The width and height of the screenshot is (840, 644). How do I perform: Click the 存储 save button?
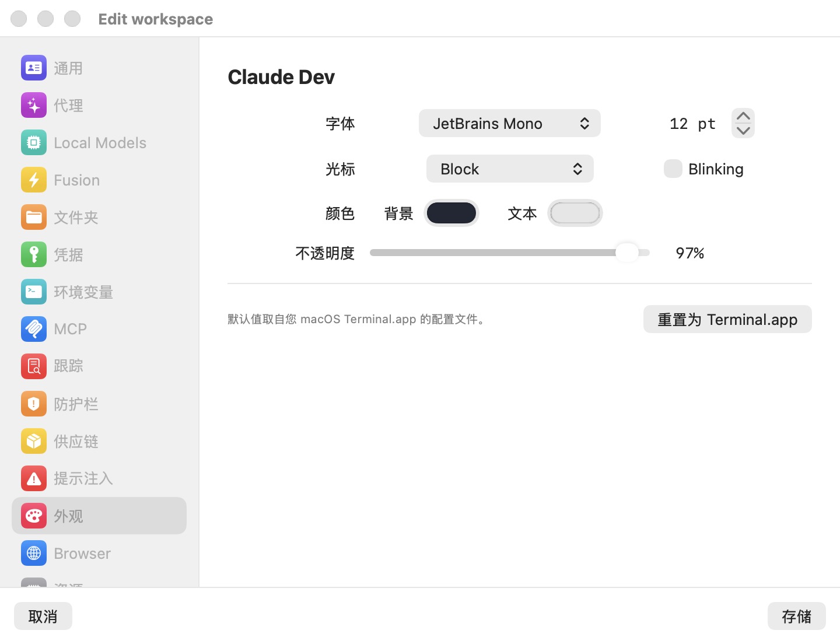[797, 616]
